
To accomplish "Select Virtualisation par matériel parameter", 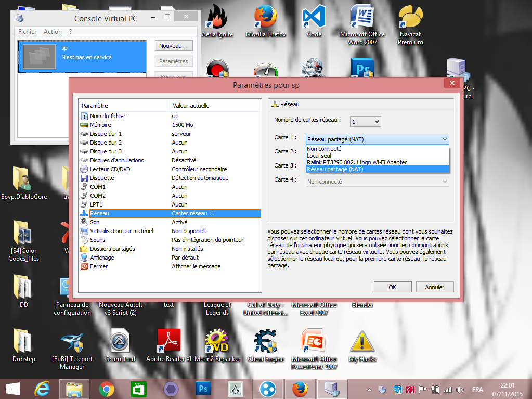I will [x=170, y=231].
